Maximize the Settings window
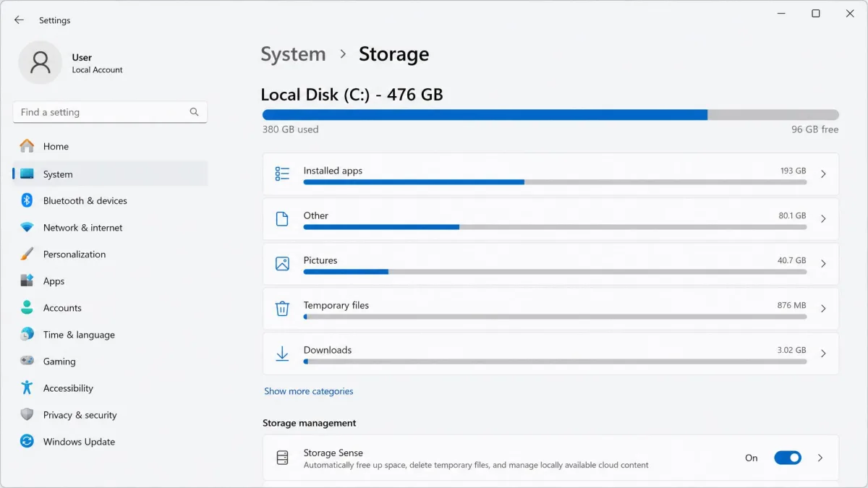 pos(816,13)
